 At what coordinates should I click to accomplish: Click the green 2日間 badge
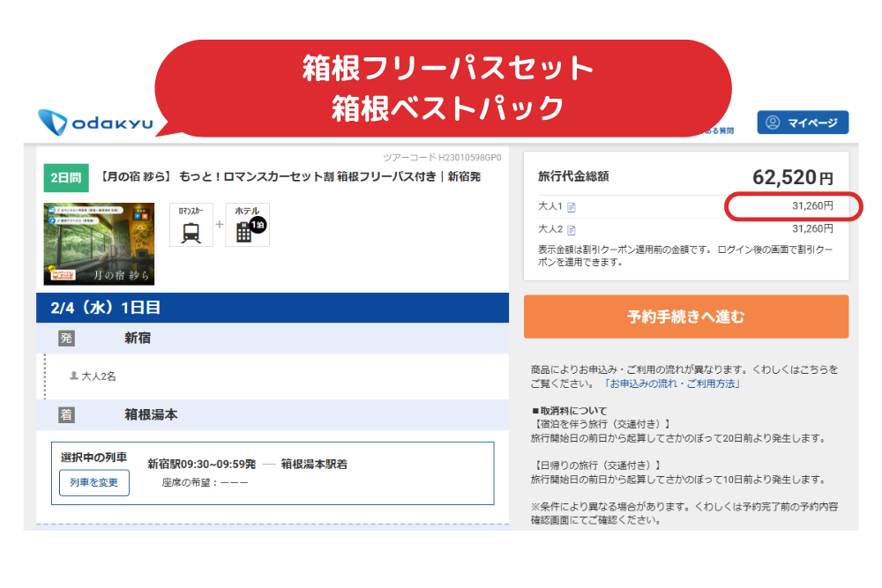point(65,177)
